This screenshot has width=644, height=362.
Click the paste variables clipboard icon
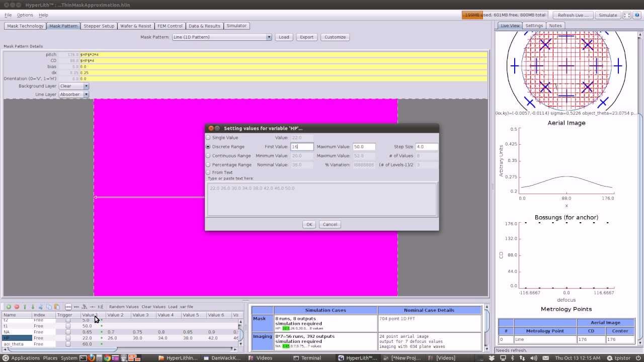point(57,307)
